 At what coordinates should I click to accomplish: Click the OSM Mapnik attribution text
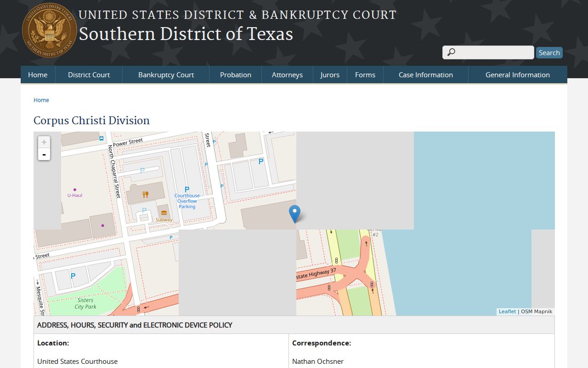(x=537, y=311)
